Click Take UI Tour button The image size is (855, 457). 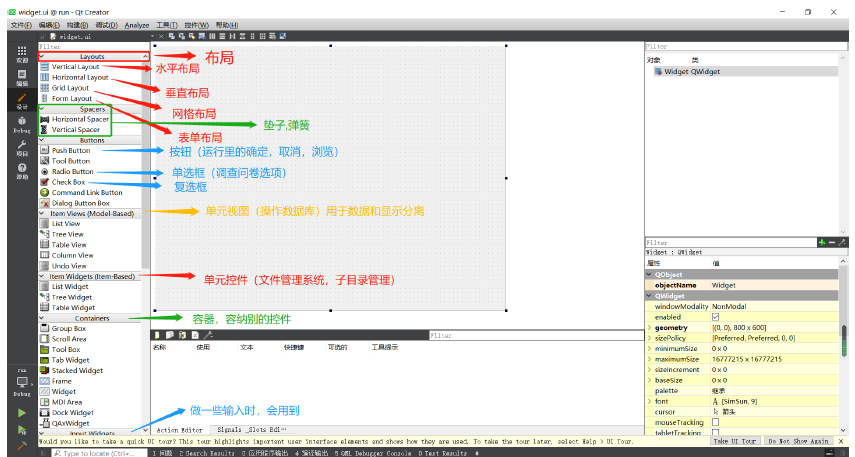pyautogui.click(x=734, y=441)
